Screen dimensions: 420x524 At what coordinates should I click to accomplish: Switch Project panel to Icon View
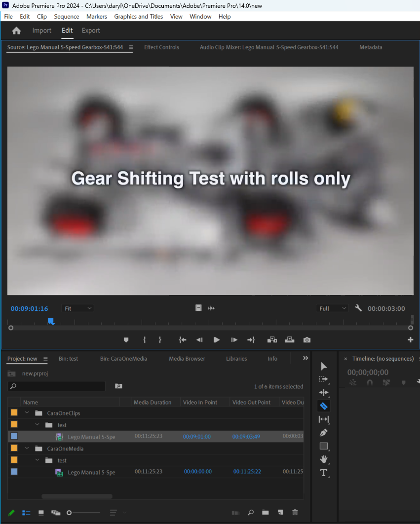(41, 513)
